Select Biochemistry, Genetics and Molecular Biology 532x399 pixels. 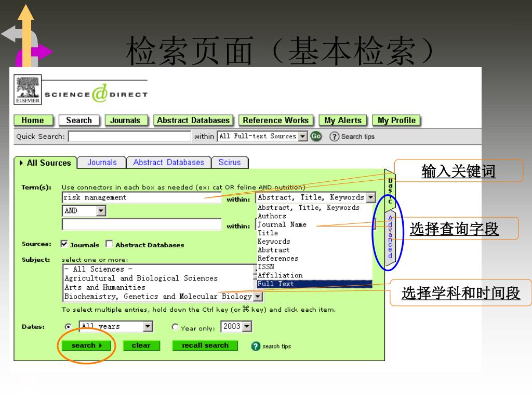[158, 297]
